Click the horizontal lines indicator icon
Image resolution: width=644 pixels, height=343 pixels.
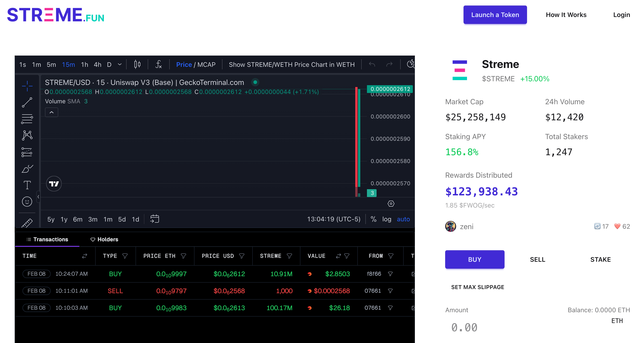point(28,119)
